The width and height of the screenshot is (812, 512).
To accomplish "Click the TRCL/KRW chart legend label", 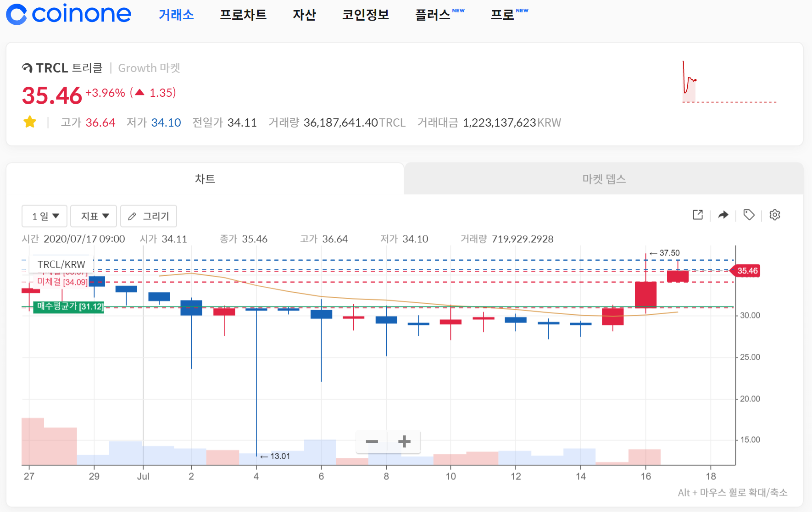I will coord(61,265).
